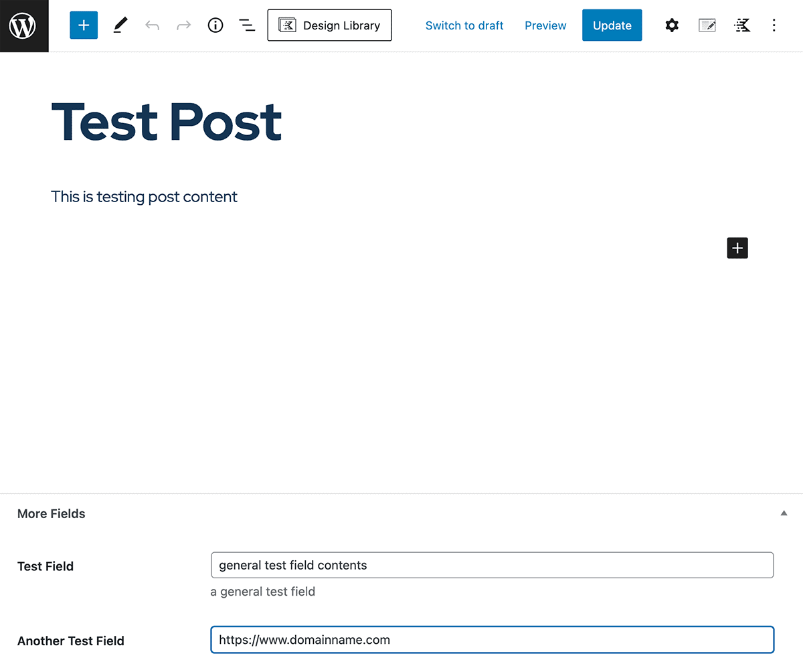Image resolution: width=803 pixels, height=672 pixels.
Task: Click the WordPress logo
Action: coord(24,25)
